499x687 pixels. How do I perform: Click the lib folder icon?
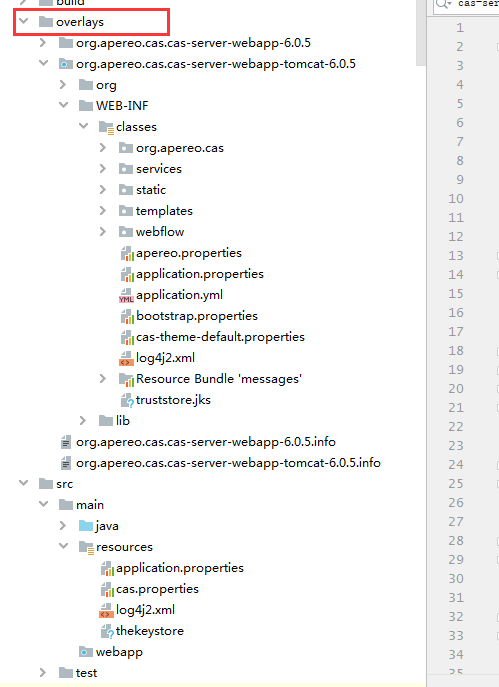point(106,421)
